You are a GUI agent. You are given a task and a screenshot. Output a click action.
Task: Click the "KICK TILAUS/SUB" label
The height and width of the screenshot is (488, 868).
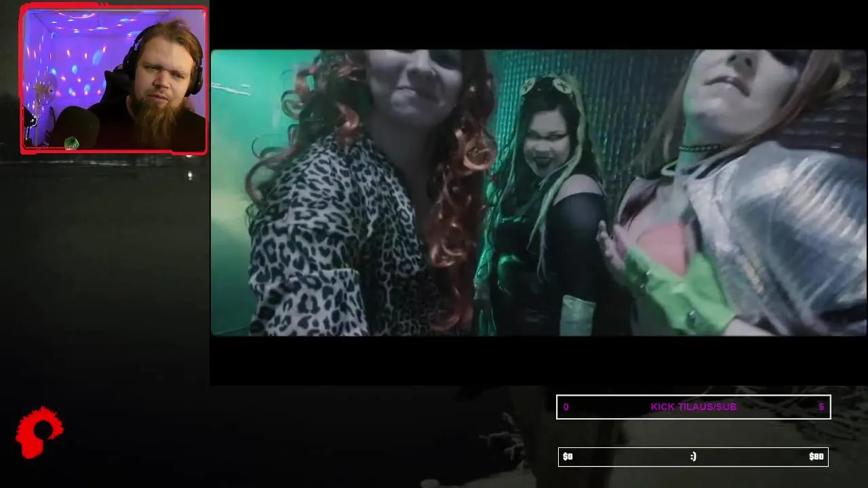click(x=693, y=407)
